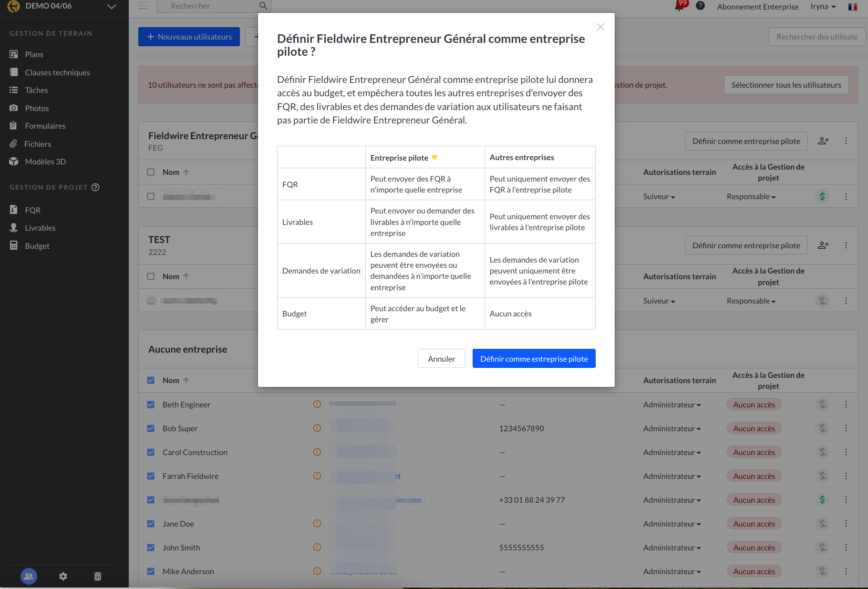Viewport: 868px width, 589px height.
Task: Uncheck the Beth Engineer checkbox
Action: (151, 405)
